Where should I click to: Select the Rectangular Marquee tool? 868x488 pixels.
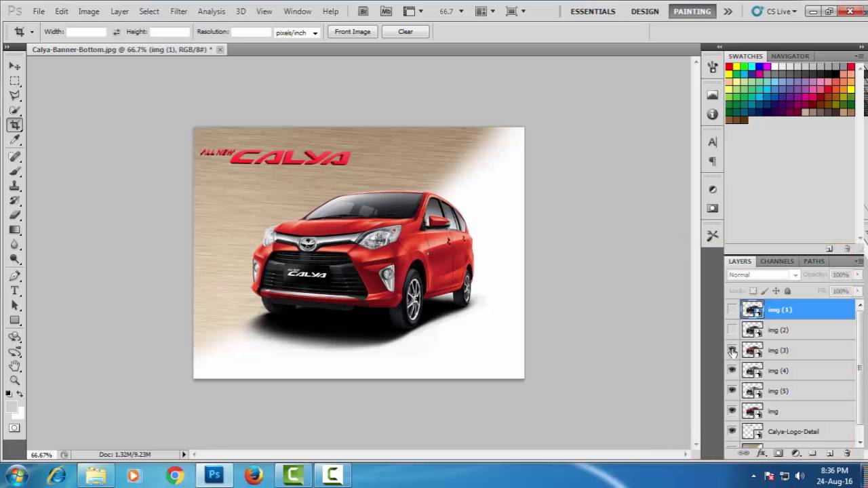[x=15, y=81]
